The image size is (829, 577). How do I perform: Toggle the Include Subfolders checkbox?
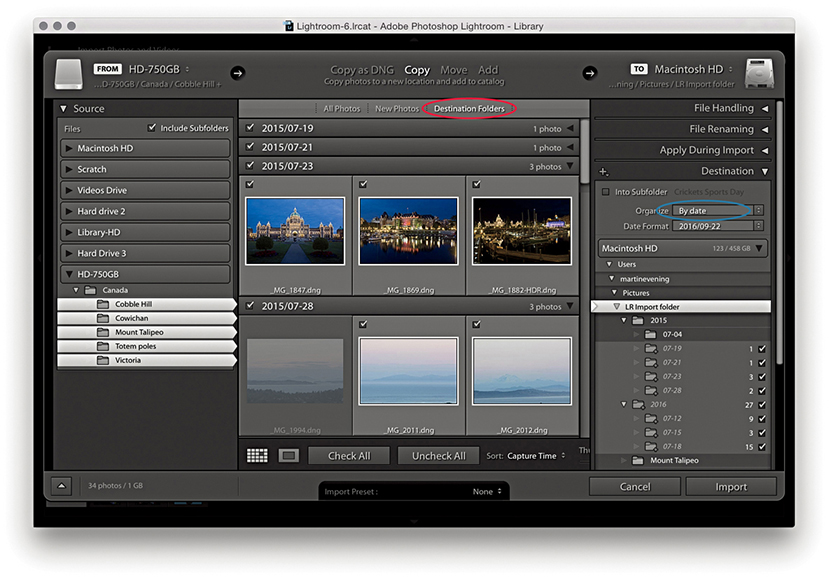(152, 128)
